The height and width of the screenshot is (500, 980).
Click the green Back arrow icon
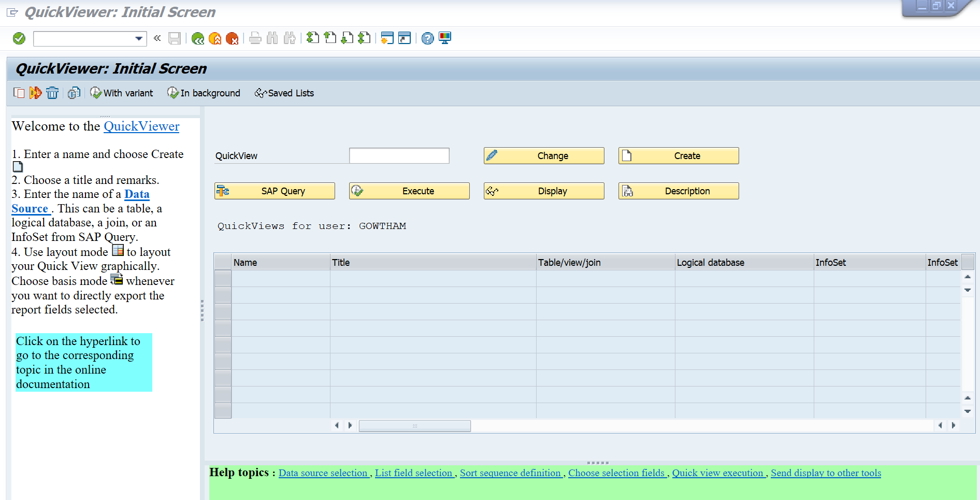point(197,38)
